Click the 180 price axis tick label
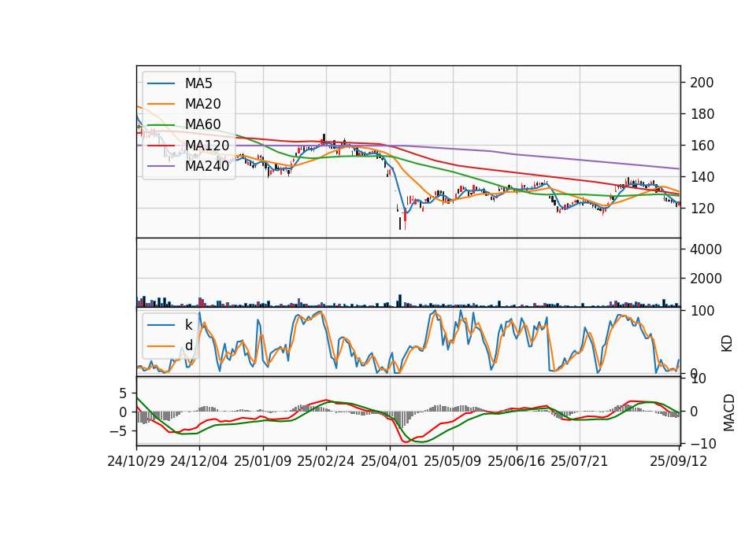The width and height of the screenshot is (756, 543). click(x=702, y=114)
